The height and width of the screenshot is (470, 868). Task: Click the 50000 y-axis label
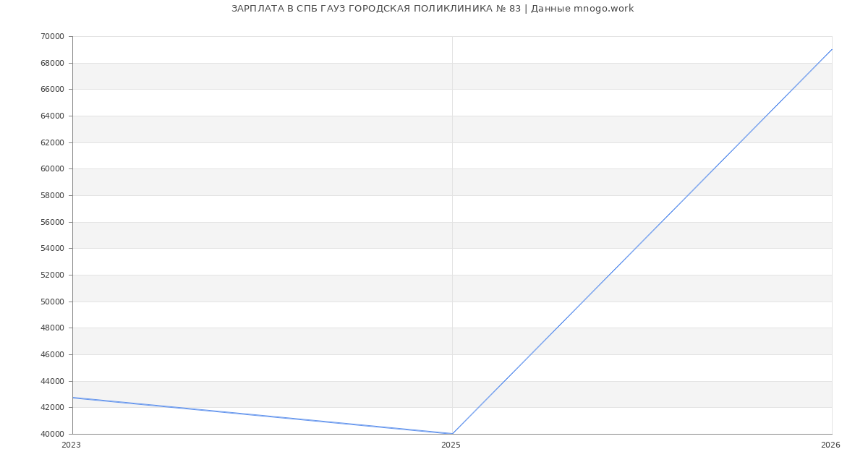(x=52, y=302)
